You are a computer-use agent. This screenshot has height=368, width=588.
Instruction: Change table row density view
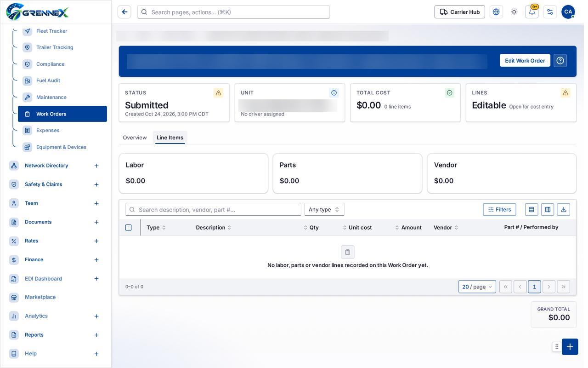pyautogui.click(x=531, y=210)
